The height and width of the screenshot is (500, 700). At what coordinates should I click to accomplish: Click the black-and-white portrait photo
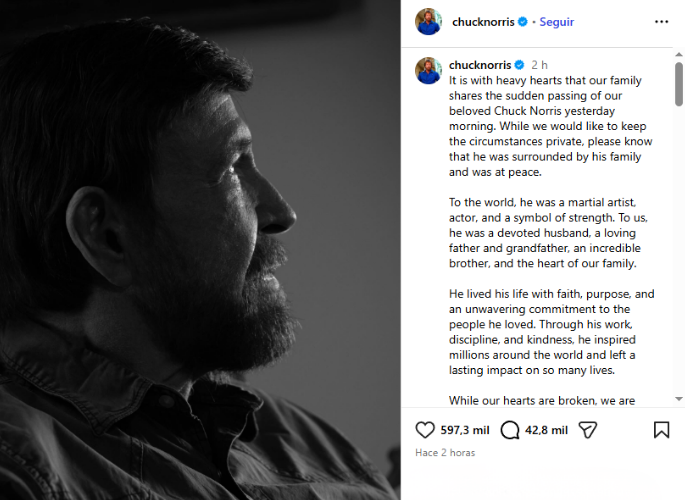point(200,250)
